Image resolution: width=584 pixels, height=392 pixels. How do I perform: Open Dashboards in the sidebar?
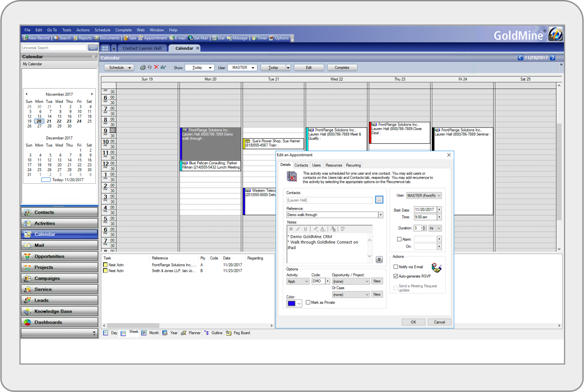coord(59,322)
